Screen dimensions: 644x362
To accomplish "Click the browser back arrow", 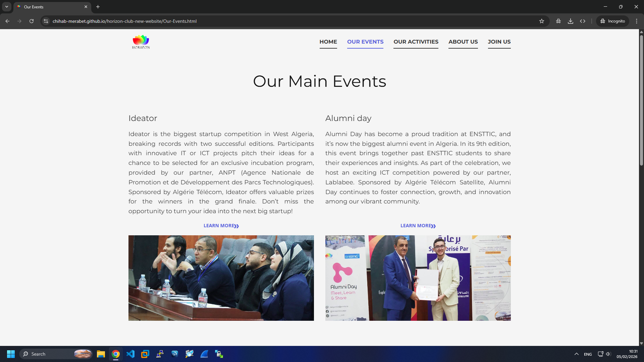I will [x=7, y=21].
